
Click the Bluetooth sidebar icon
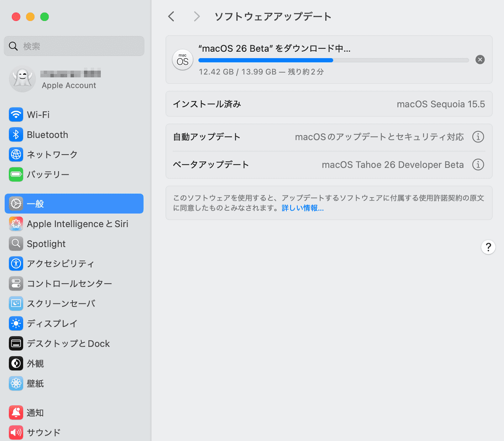tap(16, 135)
